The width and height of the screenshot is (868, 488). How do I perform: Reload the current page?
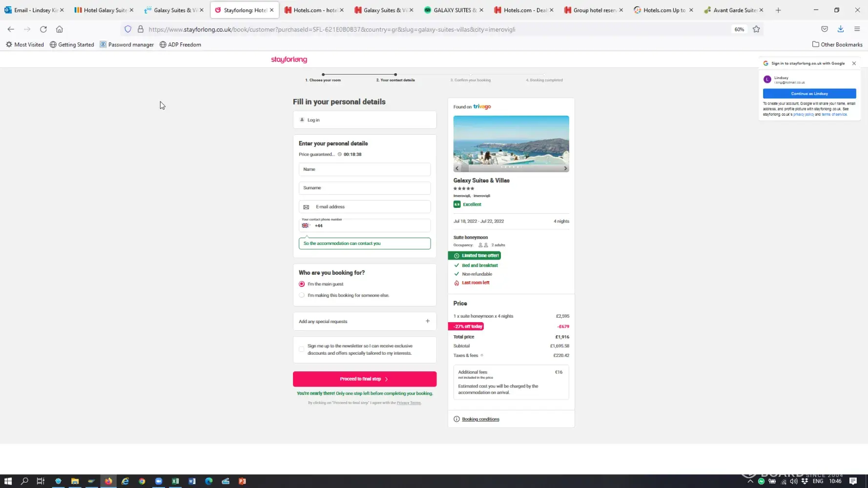(x=43, y=29)
